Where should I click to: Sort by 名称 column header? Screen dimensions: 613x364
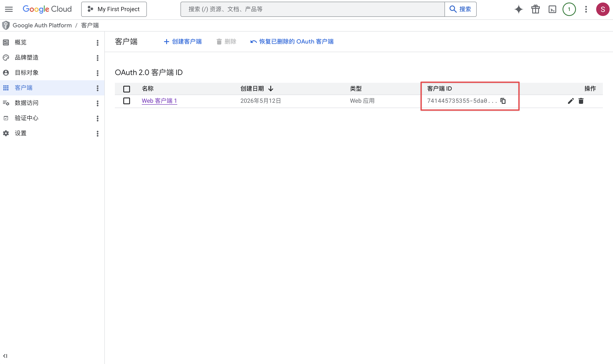(x=148, y=88)
